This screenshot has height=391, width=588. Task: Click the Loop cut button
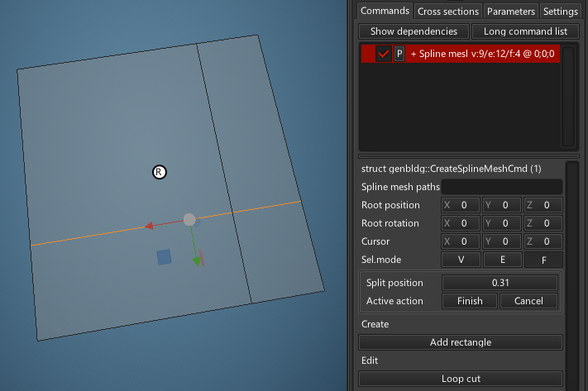click(x=460, y=379)
